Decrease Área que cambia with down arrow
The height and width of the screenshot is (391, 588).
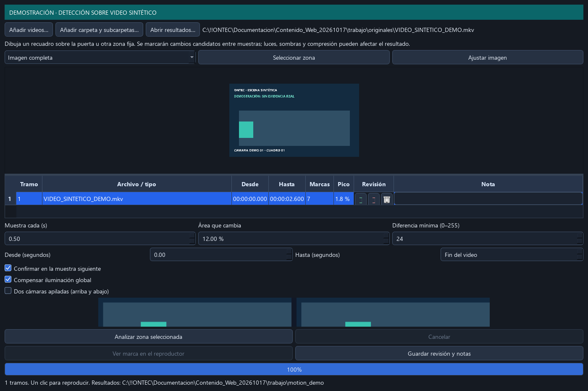pyautogui.click(x=386, y=242)
